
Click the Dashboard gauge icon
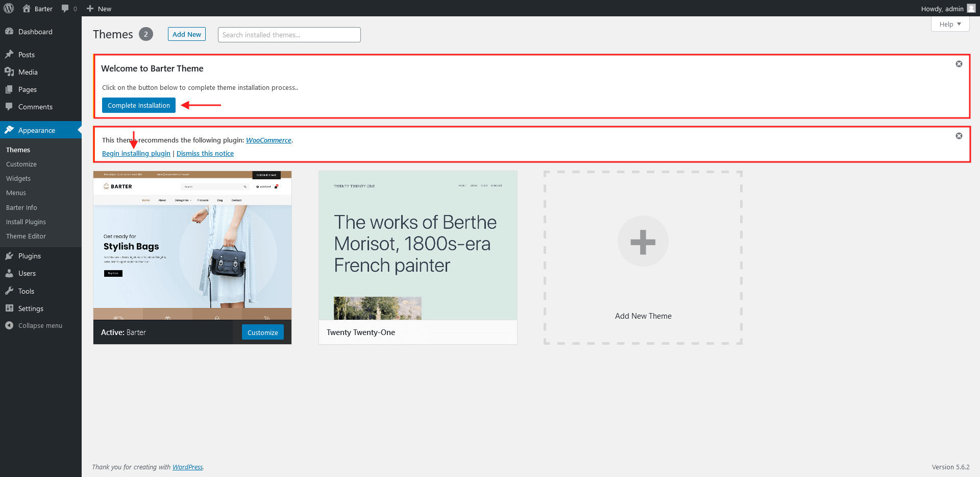click(9, 31)
